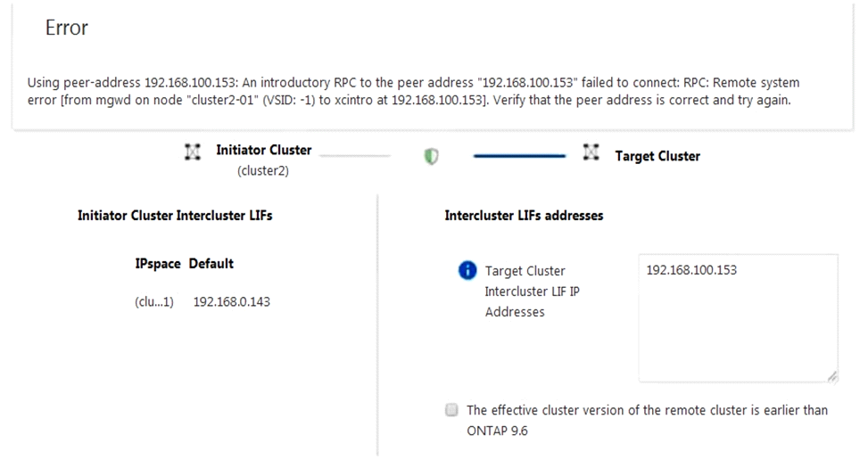The image size is (868, 468).
Task: Click the IPspace Default label
Action: [x=184, y=264]
